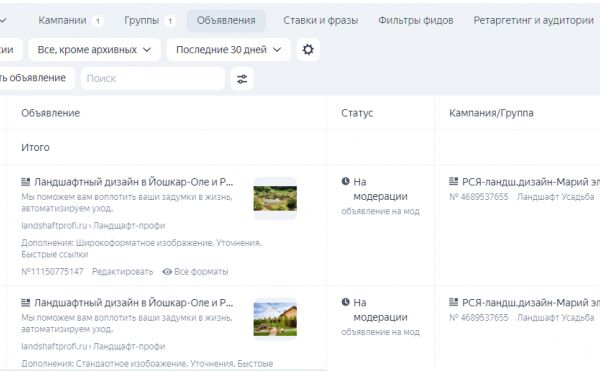The height and width of the screenshot is (371, 600).
Task: Click the garden pond thumbnail of first ad
Action: [x=275, y=199]
